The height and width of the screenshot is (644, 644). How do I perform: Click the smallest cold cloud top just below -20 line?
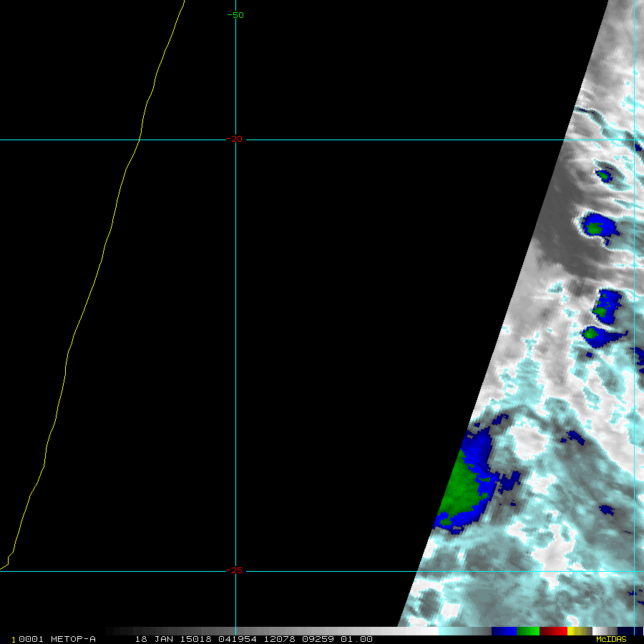605,174
